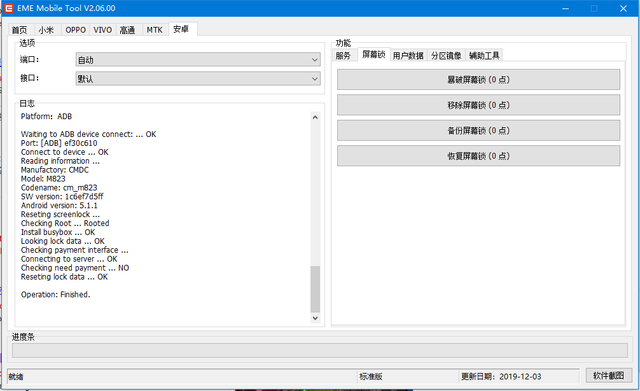Click the 'Checking Root ... Rooted' log line

point(65,223)
